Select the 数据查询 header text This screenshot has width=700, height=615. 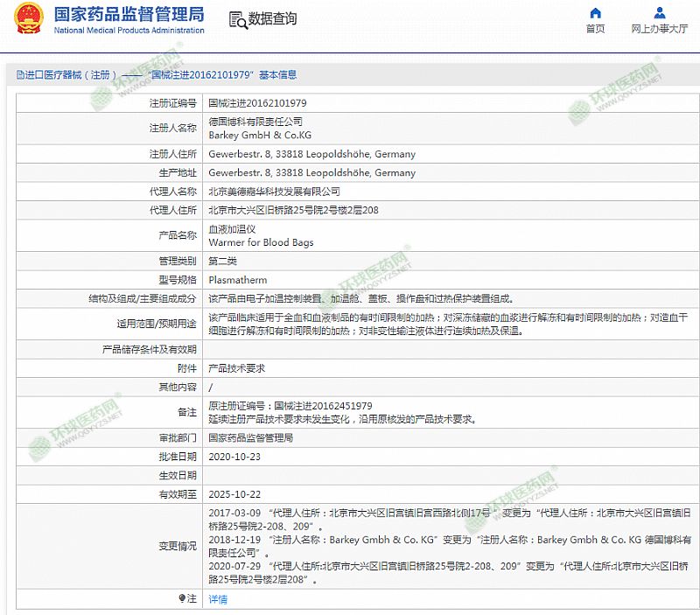(x=272, y=19)
